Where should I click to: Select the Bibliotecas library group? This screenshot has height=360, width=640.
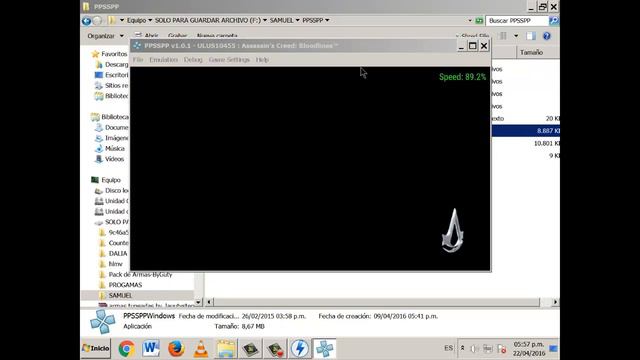(109, 117)
